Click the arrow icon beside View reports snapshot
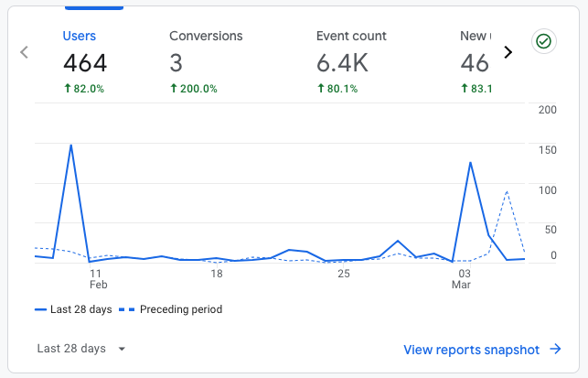The image size is (588, 378). tap(555, 349)
